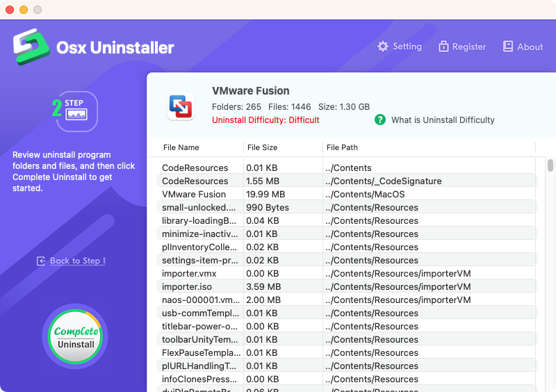Select the settings-item-pr... file row
Image resolution: width=556 pixels, height=392 pixels.
[x=347, y=261]
